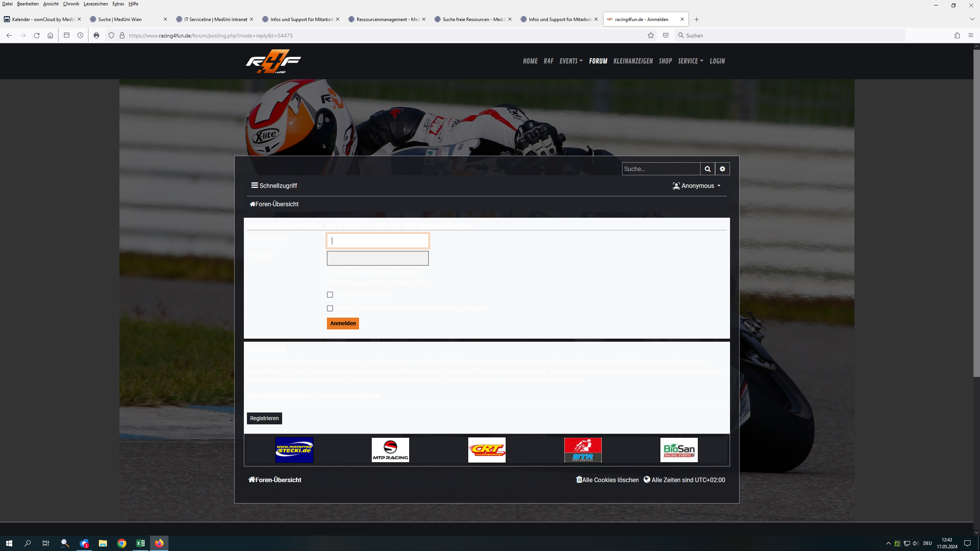Viewport: 980px width, 551px height.
Task: Click the orange Anmelden button
Action: [x=343, y=324]
